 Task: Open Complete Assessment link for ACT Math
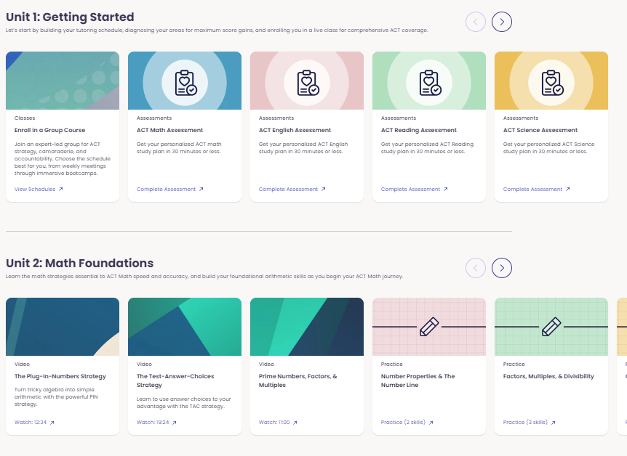170,189
